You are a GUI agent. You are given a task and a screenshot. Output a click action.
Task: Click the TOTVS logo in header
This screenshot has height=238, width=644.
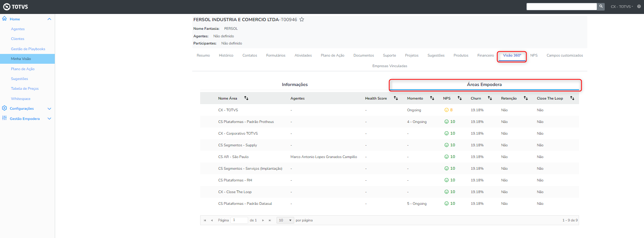click(15, 7)
